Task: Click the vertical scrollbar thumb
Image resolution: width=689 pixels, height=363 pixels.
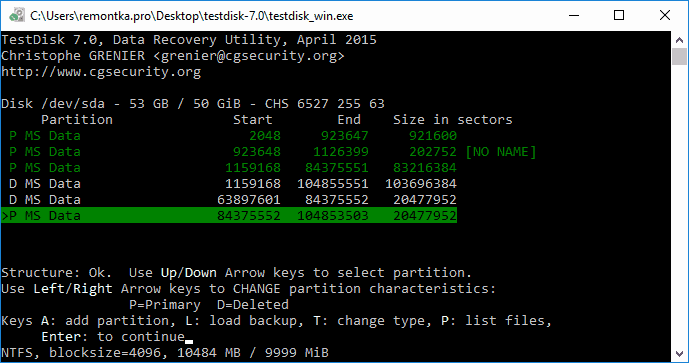Action: tap(679, 56)
